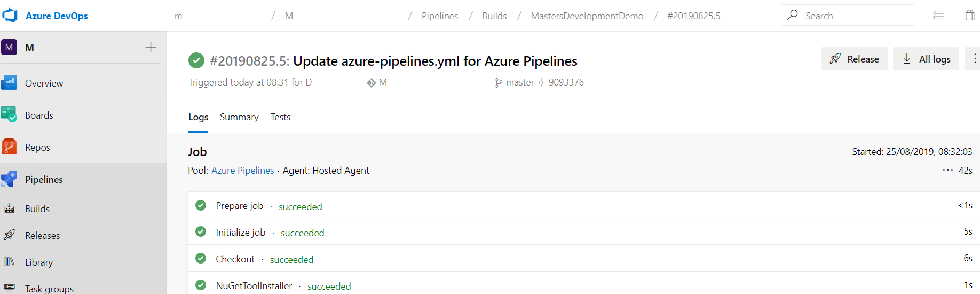Open the Job ellipsis menu near 42s

tap(948, 171)
